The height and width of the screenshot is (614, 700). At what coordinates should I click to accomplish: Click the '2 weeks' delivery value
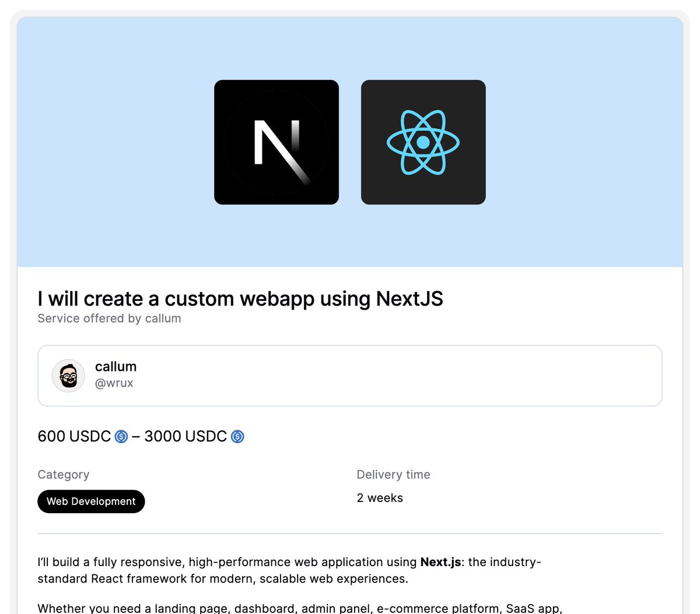pos(380,498)
